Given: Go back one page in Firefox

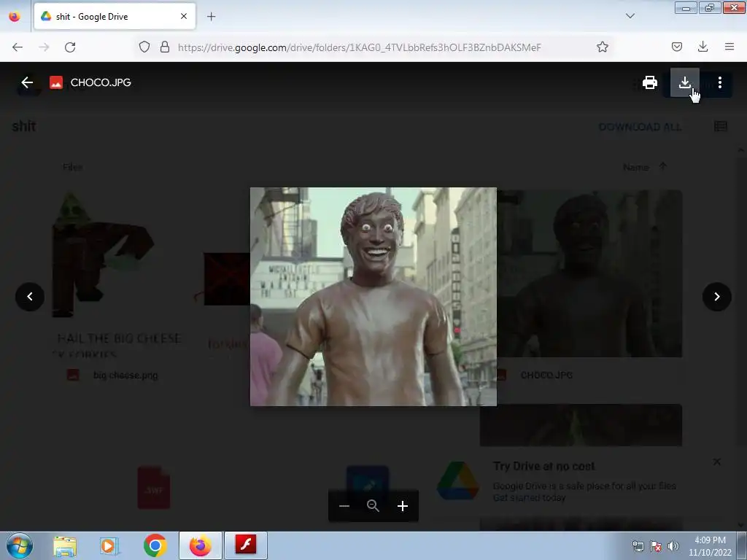Looking at the screenshot, I should pyautogui.click(x=18, y=47).
